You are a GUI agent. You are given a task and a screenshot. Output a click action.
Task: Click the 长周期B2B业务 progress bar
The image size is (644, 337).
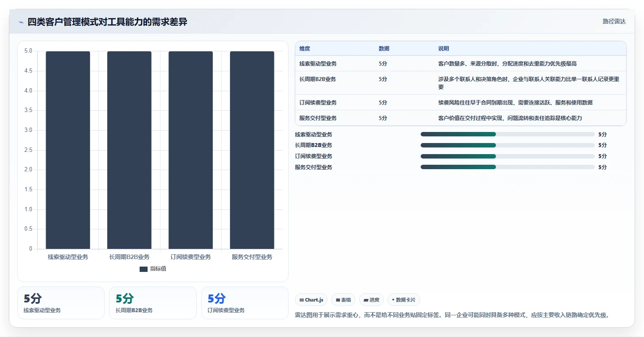pos(507,145)
